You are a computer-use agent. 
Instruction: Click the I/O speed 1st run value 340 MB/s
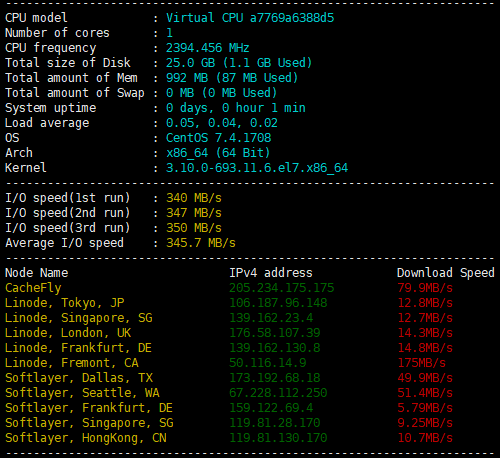194,198
